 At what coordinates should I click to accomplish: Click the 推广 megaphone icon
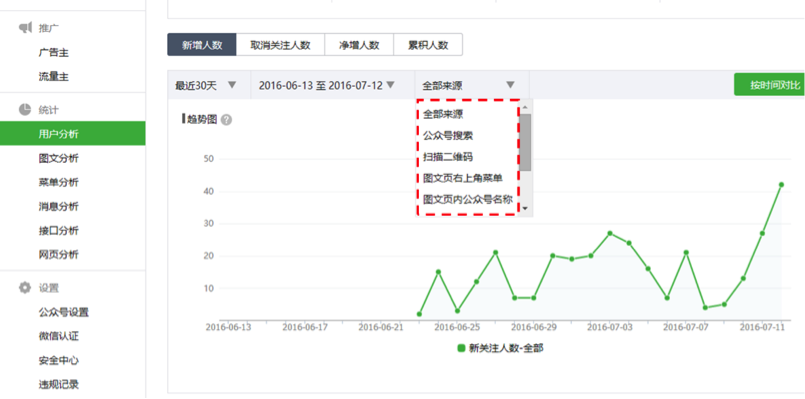tap(25, 28)
